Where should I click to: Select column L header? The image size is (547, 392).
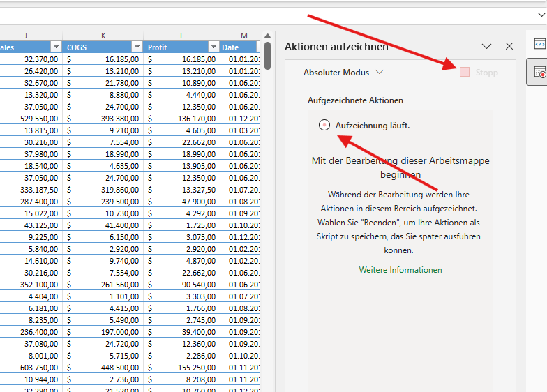pyautogui.click(x=181, y=36)
